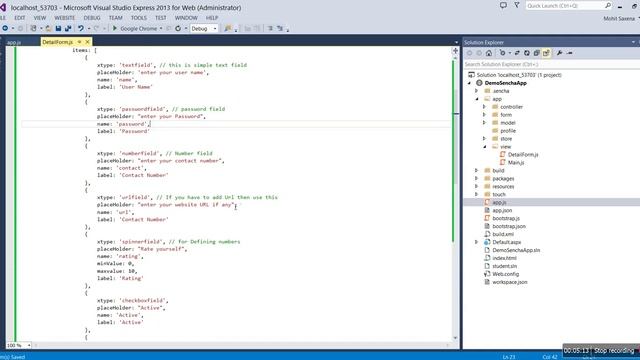Image resolution: width=640 pixels, height=360 pixels.
Task: Expand the build folder
Action: tap(476, 171)
